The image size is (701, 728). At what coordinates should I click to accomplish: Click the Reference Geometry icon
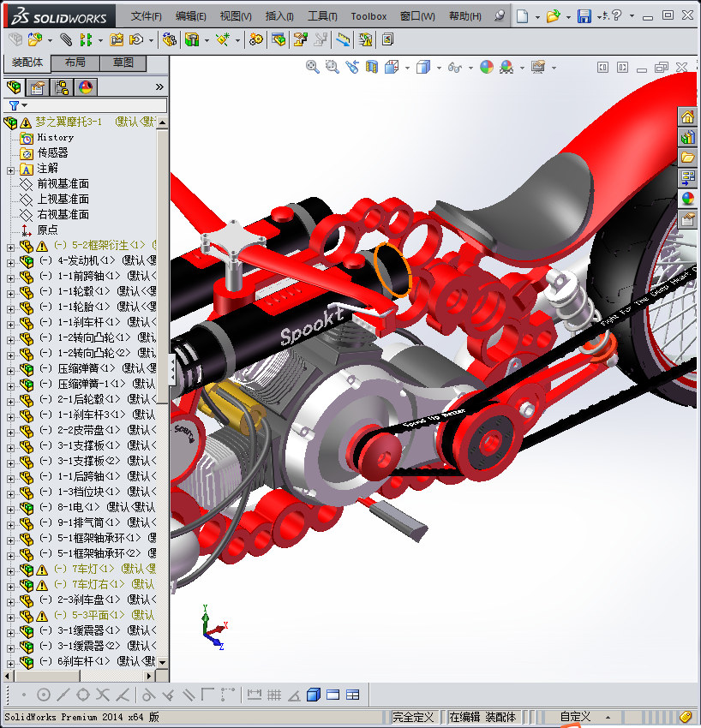(223, 40)
